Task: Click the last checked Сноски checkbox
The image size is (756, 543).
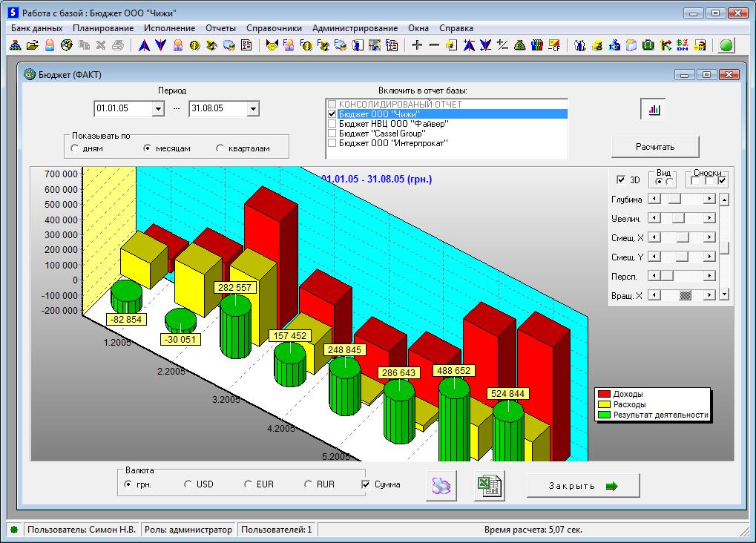Action: 722,180
